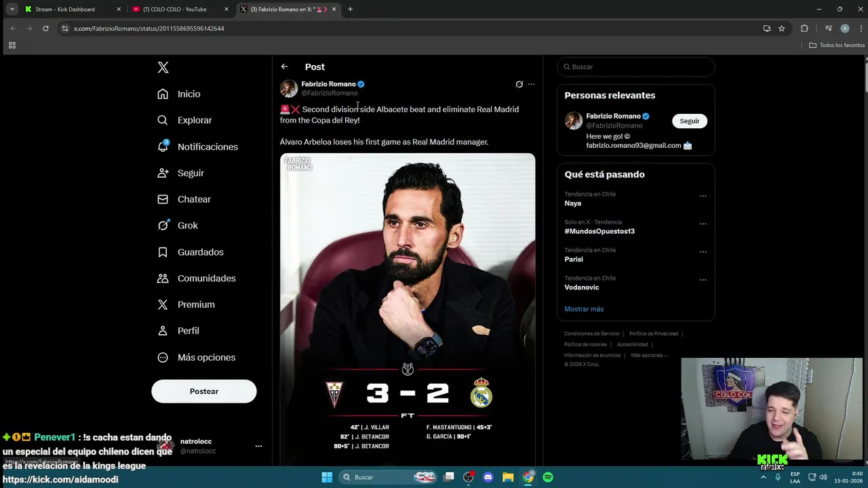The image size is (868, 488).
Task: Open Chrome tab search dropdown arrow
Action: pyautogui.click(x=12, y=9)
